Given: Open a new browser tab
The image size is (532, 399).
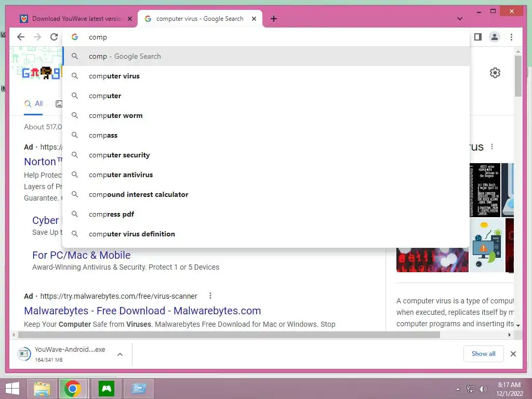Looking at the screenshot, I should tap(274, 19).
